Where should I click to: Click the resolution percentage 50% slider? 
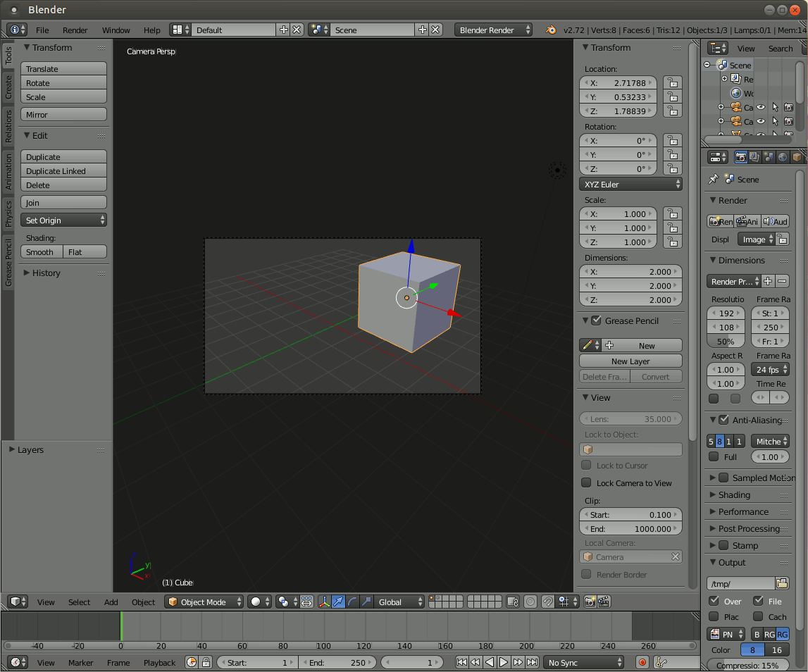[x=726, y=341]
